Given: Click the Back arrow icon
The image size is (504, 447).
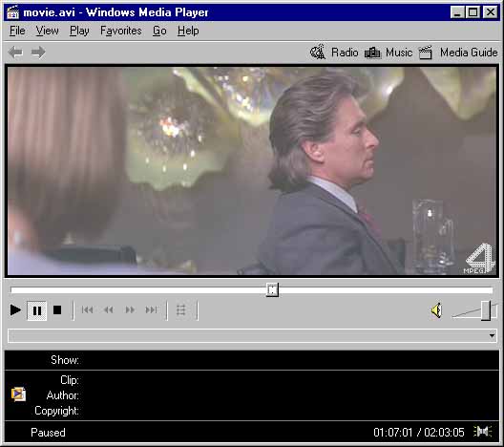Looking at the screenshot, I should [x=15, y=53].
